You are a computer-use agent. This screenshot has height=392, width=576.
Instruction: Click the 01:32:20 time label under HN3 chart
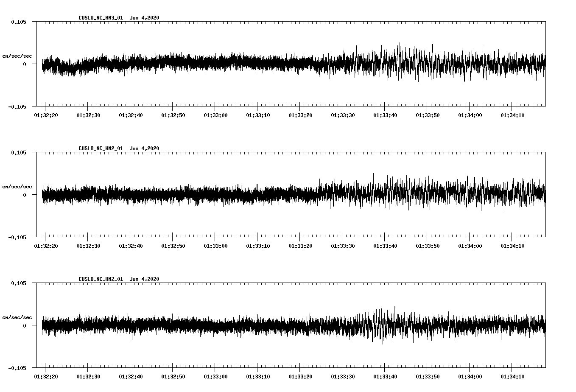pos(46,115)
